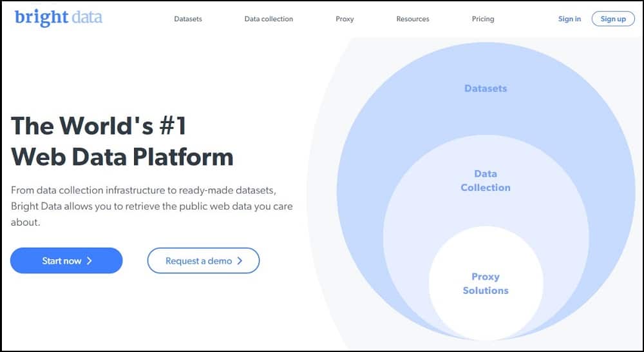
Task: Go to the Pricing page
Action: [x=483, y=19]
